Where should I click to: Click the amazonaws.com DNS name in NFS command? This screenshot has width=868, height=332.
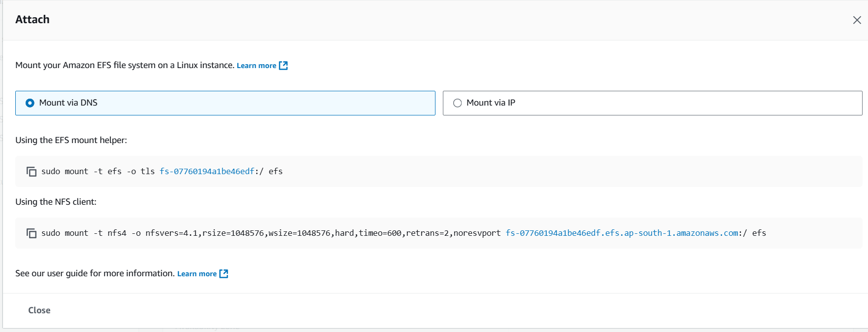(x=622, y=233)
